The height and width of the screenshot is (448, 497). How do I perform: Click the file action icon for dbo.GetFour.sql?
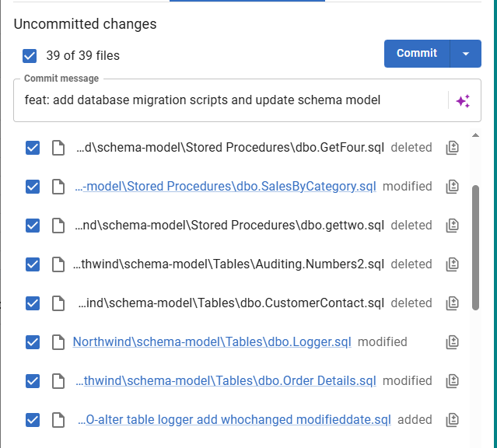point(452,147)
